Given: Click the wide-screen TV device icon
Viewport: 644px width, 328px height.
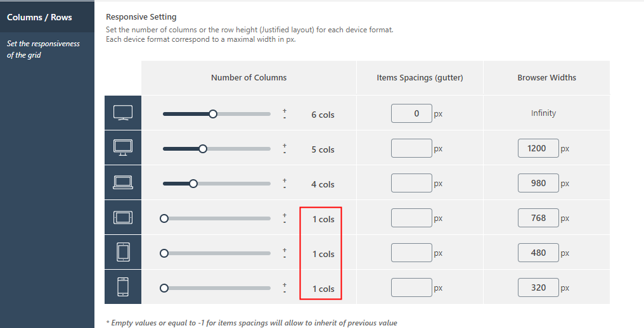Looking at the screenshot, I should pyautogui.click(x=123, y=113).
